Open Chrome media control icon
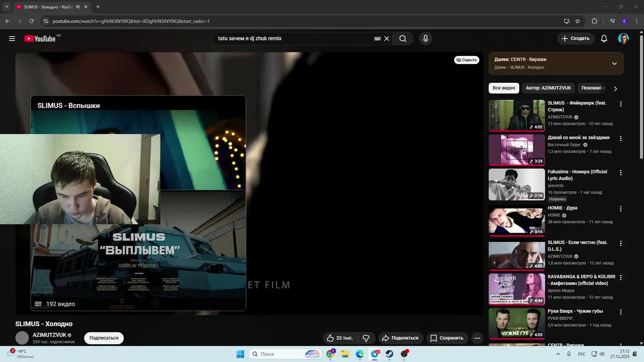 point(612,21)
